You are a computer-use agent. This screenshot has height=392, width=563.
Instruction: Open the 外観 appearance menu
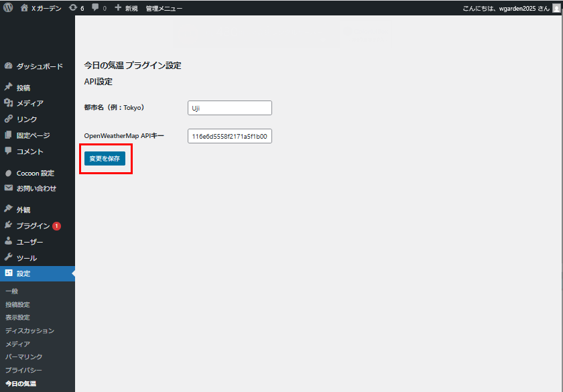[x=24, y=210]
